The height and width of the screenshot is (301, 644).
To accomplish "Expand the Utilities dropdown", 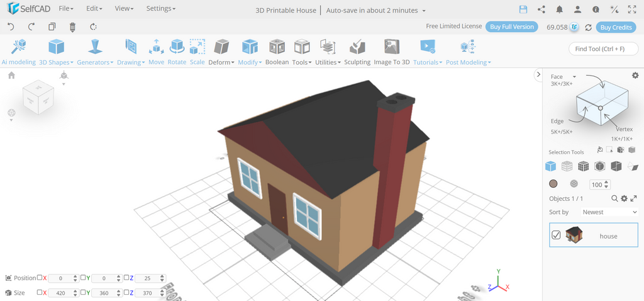I will [x=328, y=52].
